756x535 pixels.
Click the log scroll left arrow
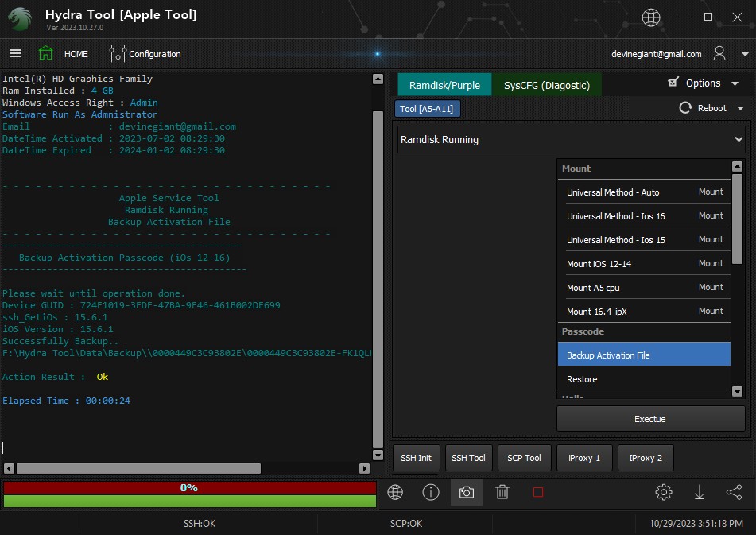coord(9,468)
